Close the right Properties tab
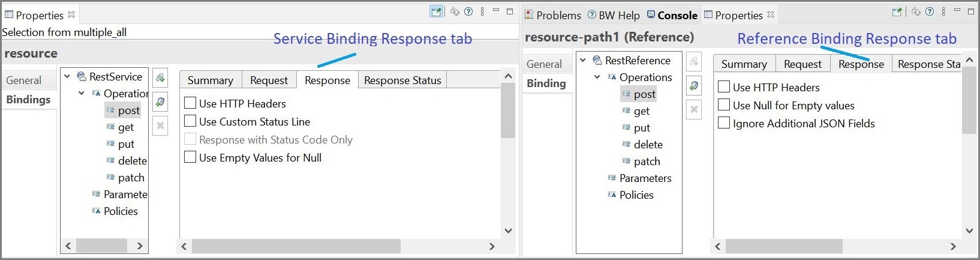This screenshot has height=260, width=980. pyautogui.click(x=771, y=14)
